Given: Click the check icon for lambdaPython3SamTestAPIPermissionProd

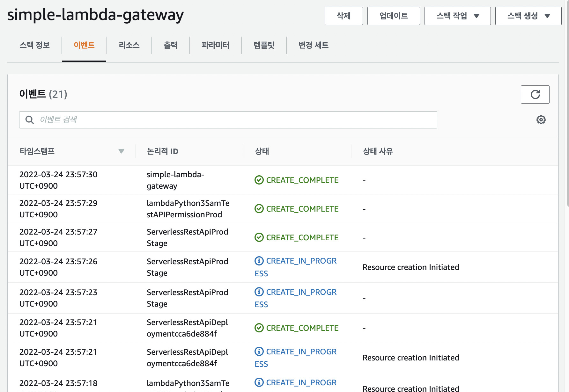Looking at the screenshot, I should (259, 209).
